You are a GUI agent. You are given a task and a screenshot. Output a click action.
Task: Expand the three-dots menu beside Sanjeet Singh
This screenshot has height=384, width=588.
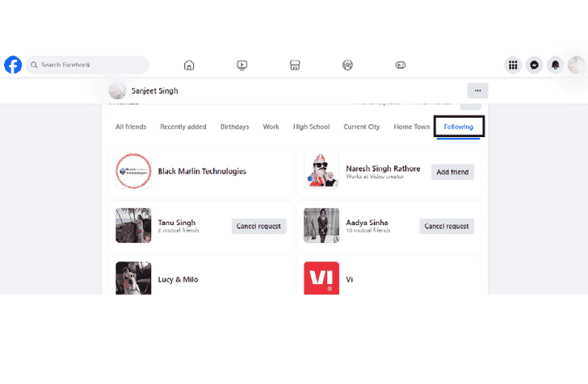477,90
